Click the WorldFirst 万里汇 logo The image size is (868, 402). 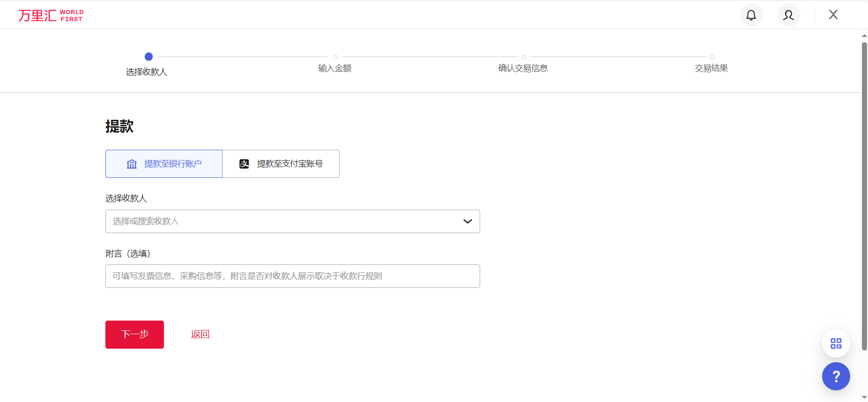click(x=51, y=15)
